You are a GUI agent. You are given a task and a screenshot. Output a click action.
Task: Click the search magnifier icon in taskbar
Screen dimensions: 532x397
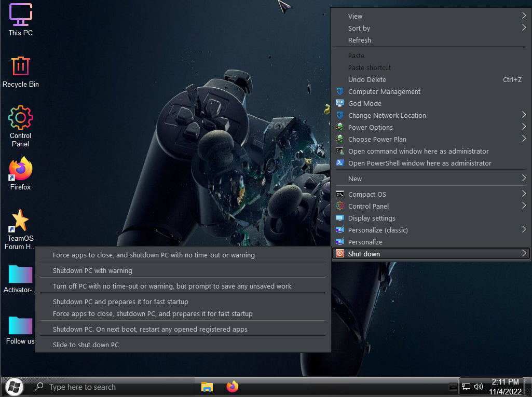click(39, 387)
